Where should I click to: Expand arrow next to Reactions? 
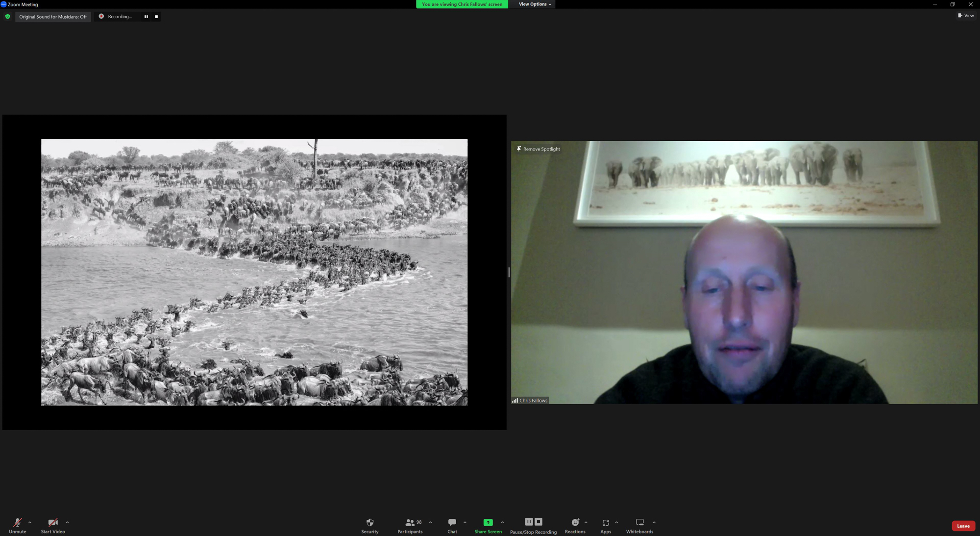(586, 522)
